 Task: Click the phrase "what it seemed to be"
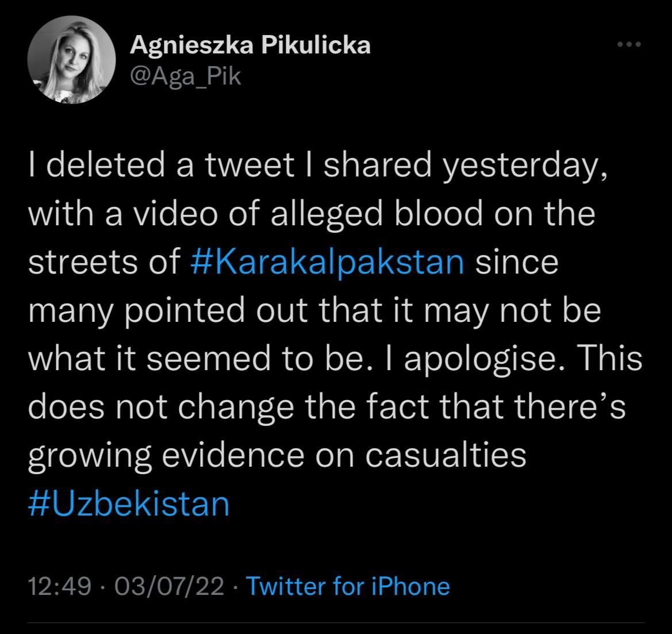tap(189, 359)
